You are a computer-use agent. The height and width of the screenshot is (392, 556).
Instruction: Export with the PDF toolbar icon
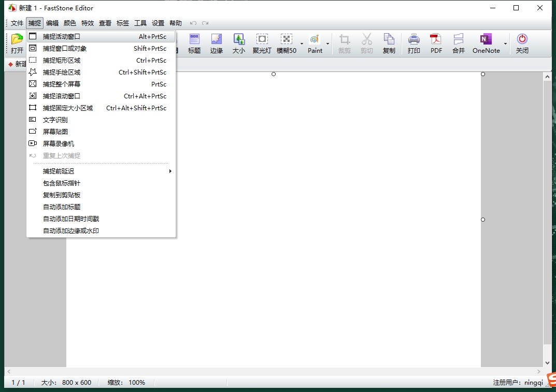(x=436, y=43)
